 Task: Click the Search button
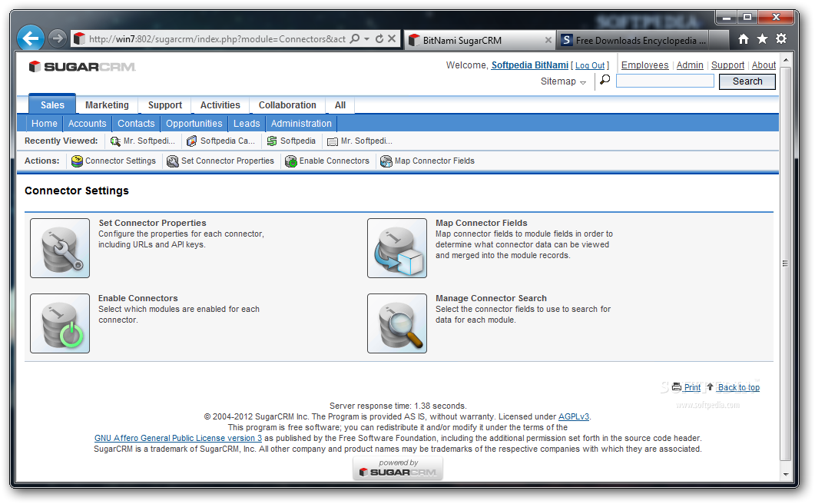coord(747,81)
